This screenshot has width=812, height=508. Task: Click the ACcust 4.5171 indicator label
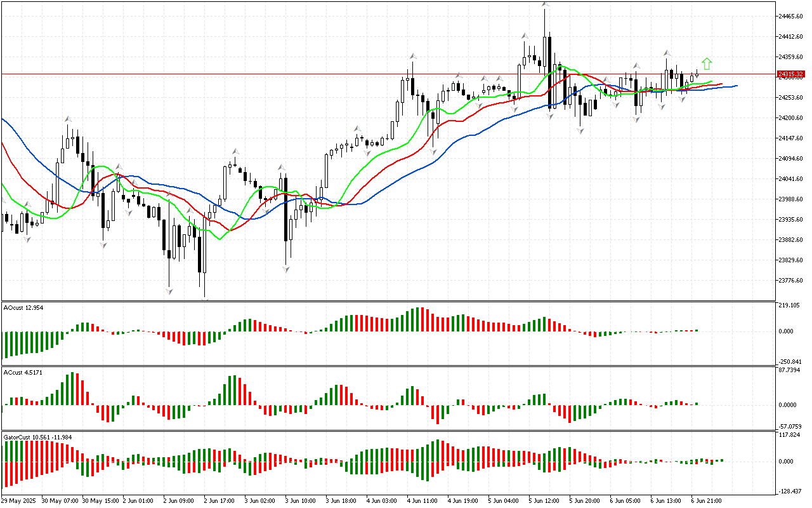pyautogui.click(x=23, y=372)
